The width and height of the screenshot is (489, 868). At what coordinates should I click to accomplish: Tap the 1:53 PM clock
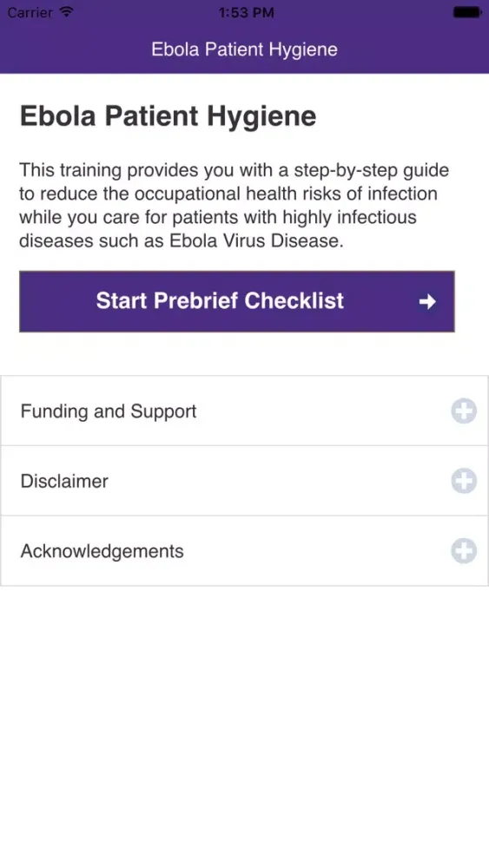tap(246, 12)
